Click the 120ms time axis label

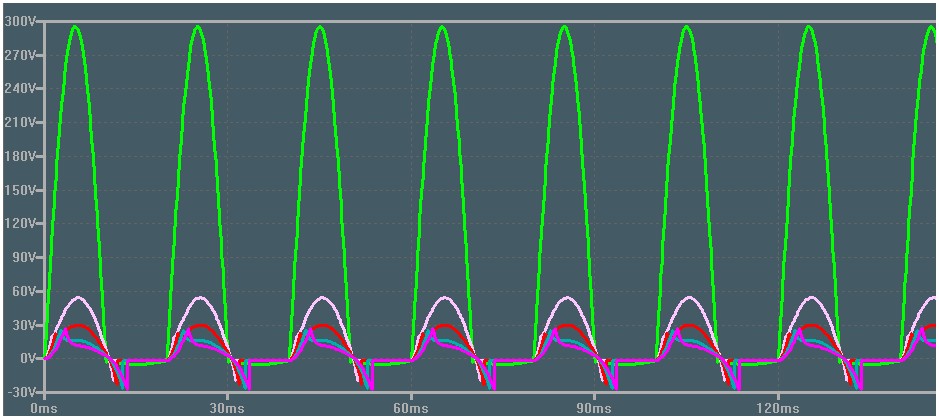pyautogui.click(x=778, y=408)
